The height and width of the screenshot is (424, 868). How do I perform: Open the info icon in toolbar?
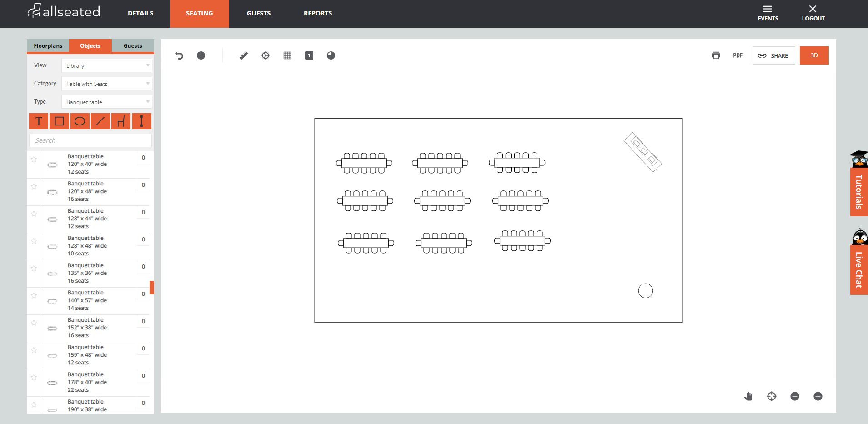click(x=201, y=55)
